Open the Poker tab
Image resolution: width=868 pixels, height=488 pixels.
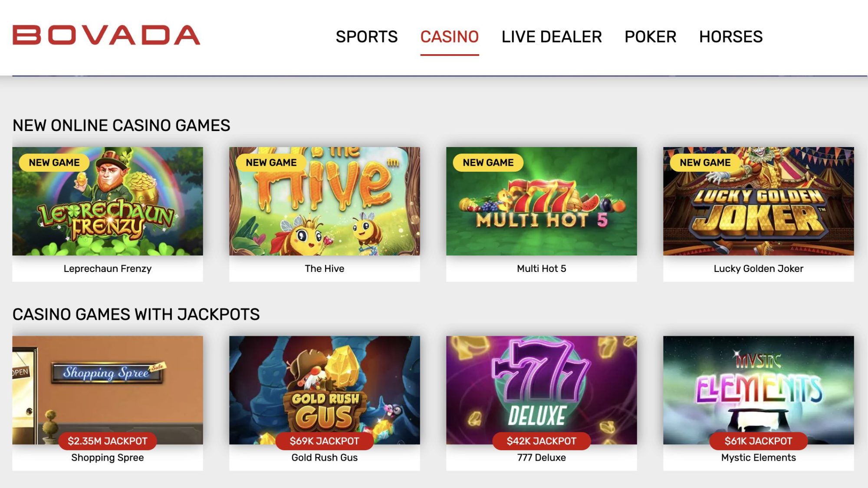click(x=651, y=37)
